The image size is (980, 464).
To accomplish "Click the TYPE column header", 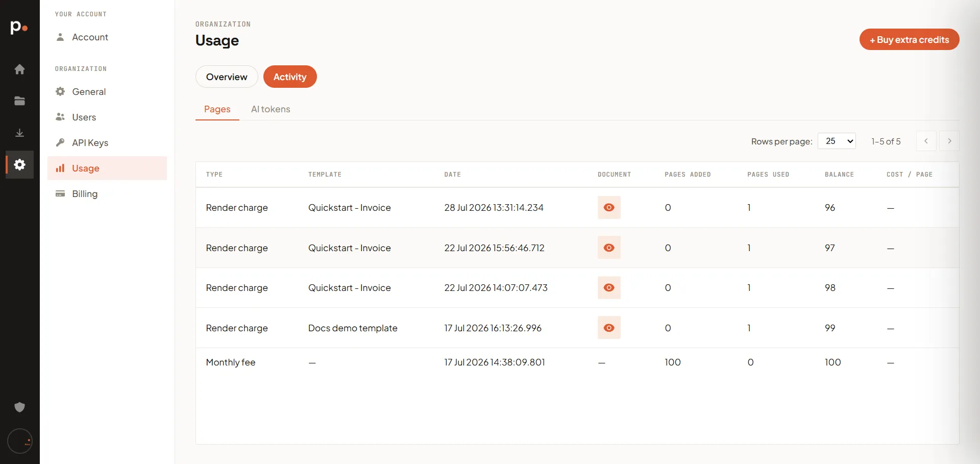I will coord(214,175).
